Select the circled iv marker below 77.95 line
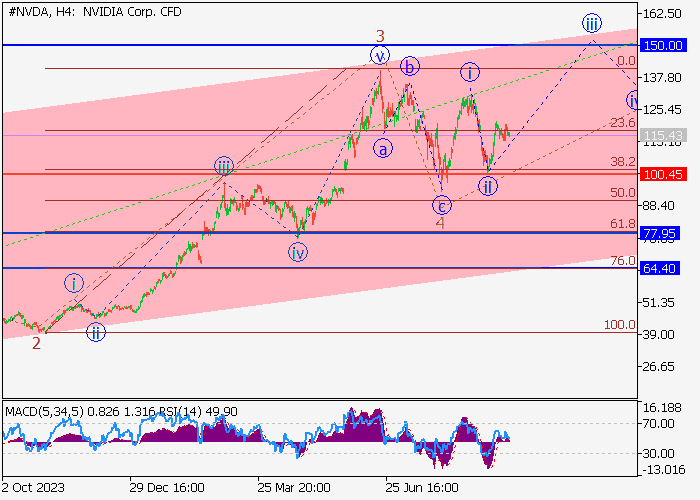This screenshot has width=700, height=500. (x=298, y=253)
